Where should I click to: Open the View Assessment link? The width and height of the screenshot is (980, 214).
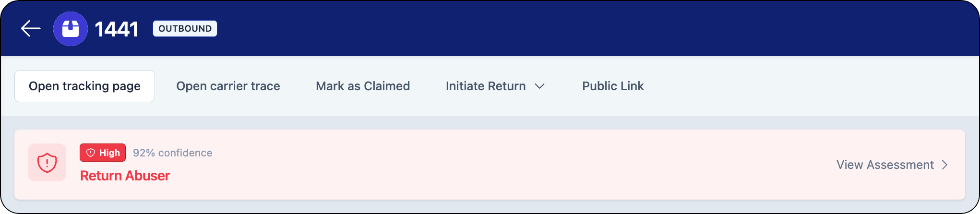(x=885, y=165)
